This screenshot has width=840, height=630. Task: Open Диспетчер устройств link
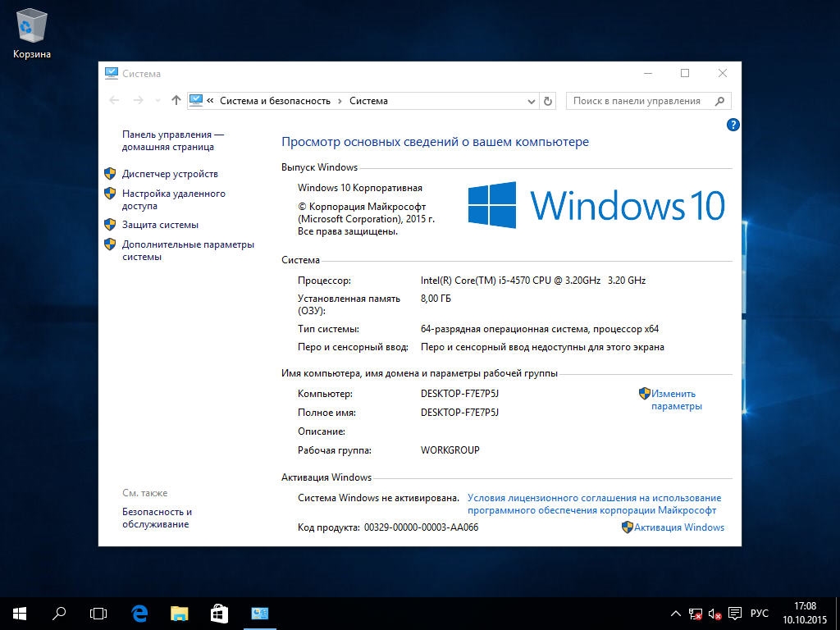pos(170,174)
